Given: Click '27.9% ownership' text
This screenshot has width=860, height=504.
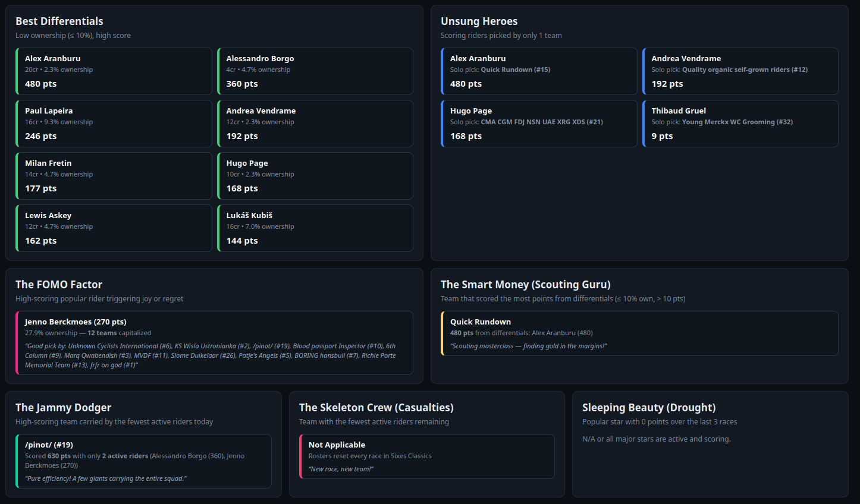Looking at the screenshot, I should [x=51, y=333].
